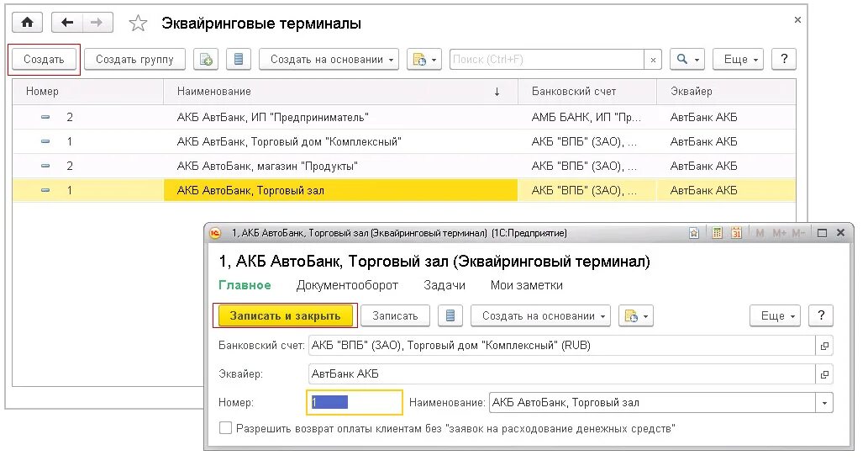This screenshot has height=466, width=868.
Task: Click the M- memory button
Action: (797, 233)
